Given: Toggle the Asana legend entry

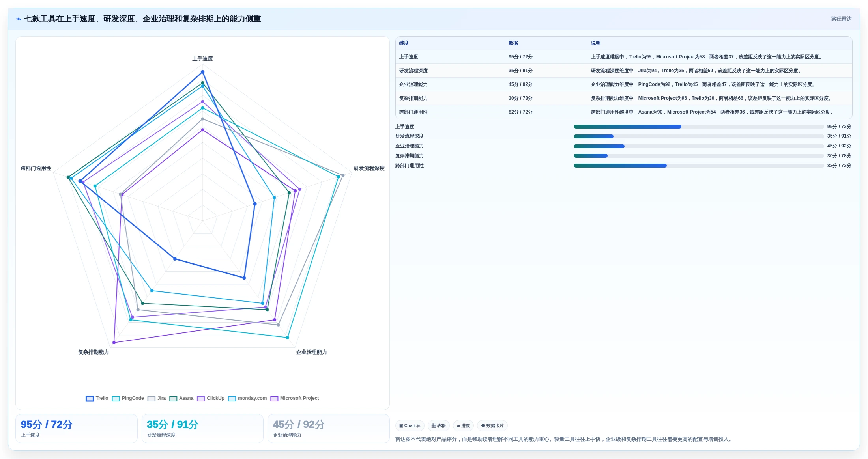Looking at the screenshot, I should pyautogui.click(x=181, y=398).
